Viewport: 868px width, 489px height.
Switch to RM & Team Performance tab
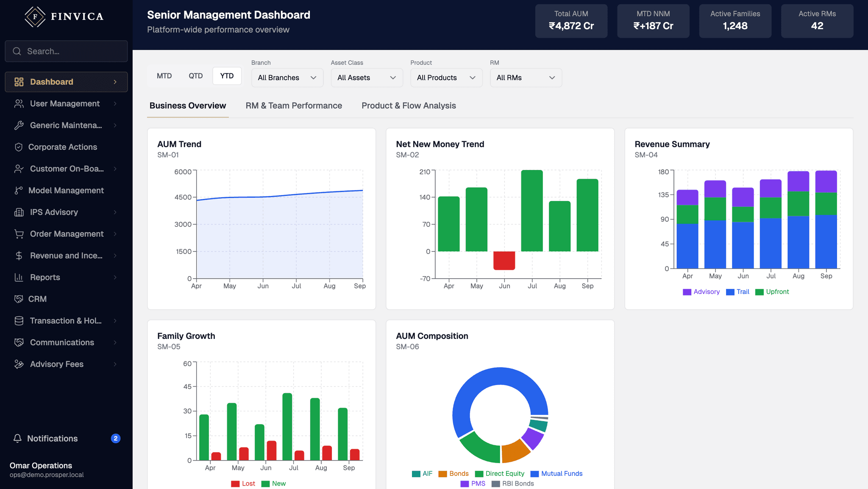(294, 106)
